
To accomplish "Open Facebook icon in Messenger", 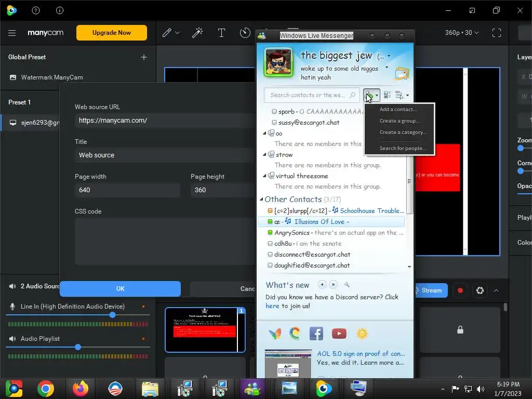I will point(316,334).
